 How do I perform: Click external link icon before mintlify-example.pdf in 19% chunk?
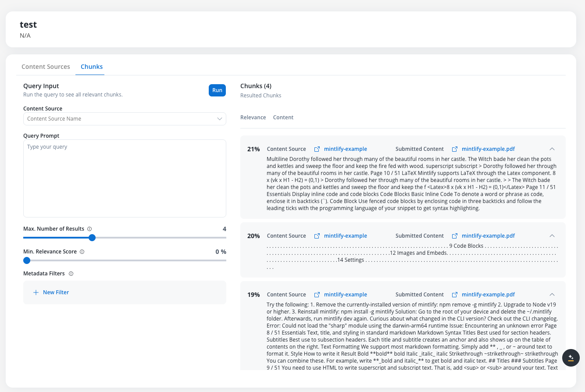[x=455, y=295]
